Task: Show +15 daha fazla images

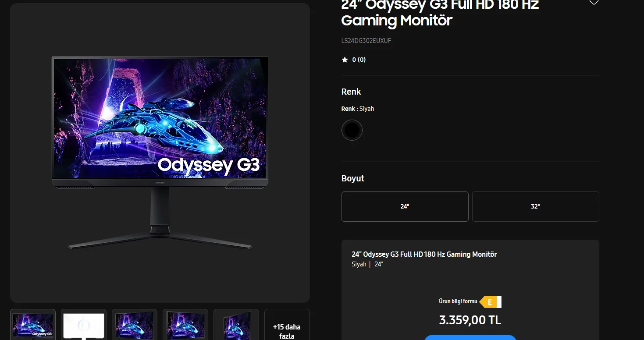Action: coord(287,325)
